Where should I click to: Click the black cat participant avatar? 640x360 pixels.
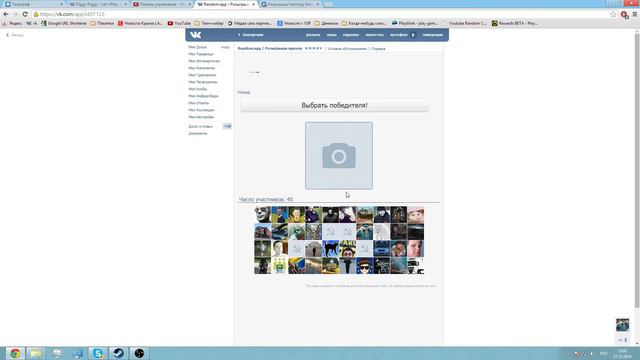pyautogui.click(x=331, y=249)
